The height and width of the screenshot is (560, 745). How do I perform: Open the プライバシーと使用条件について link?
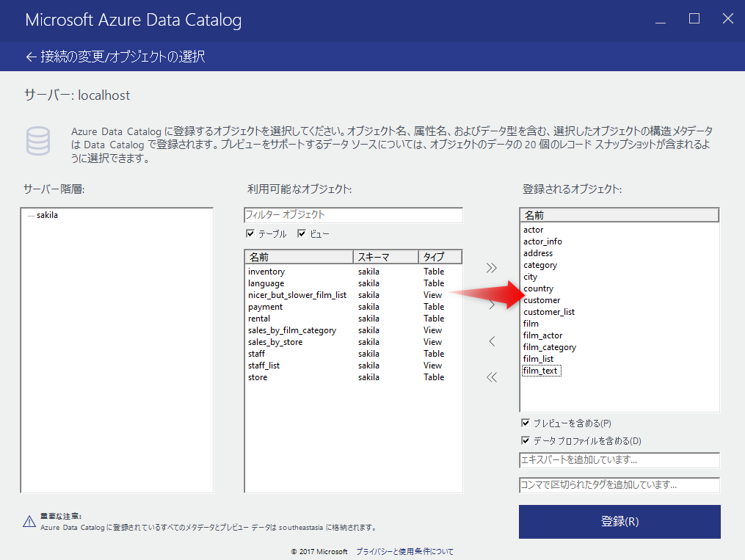[405, 551]
